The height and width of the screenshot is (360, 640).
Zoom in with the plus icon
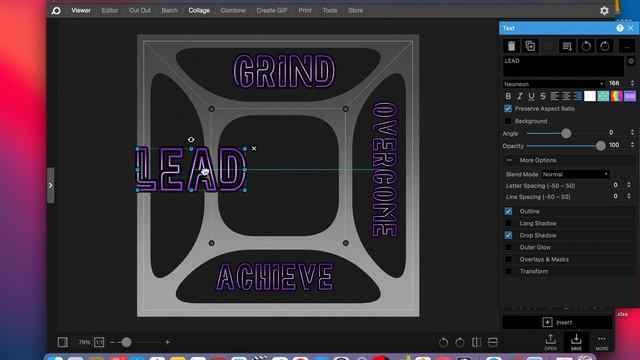coord(167,342)
